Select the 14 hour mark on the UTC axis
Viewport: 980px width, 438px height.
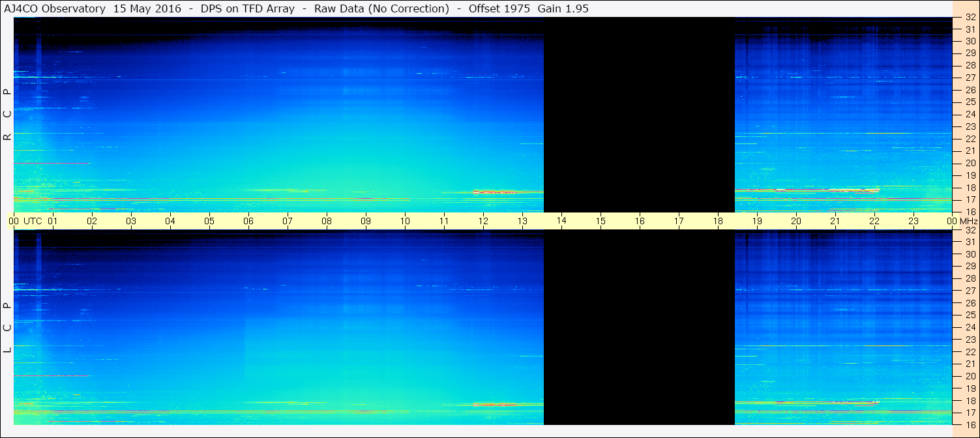[x=561, y=221]
